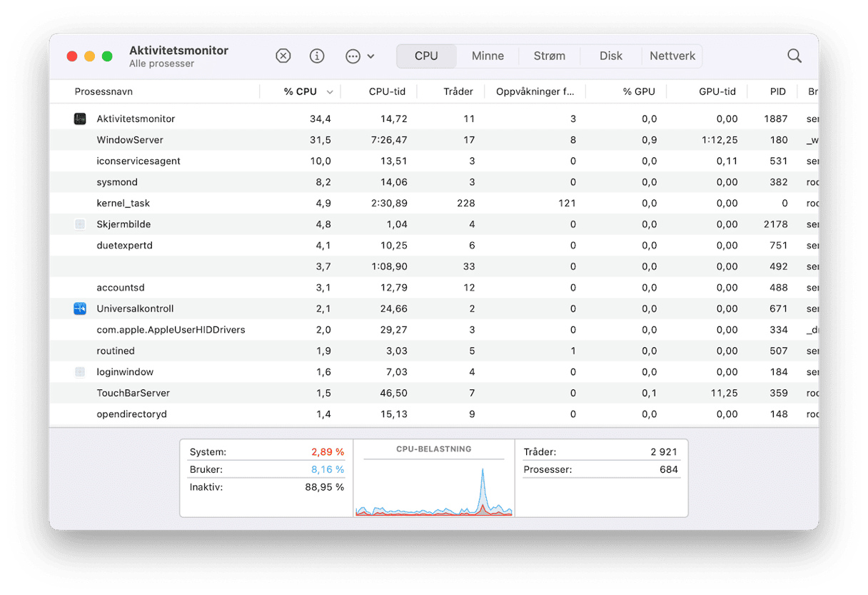This screenshot has width=868, height=595.
Task: Select the Disk tab
Action: coord(610,56)
